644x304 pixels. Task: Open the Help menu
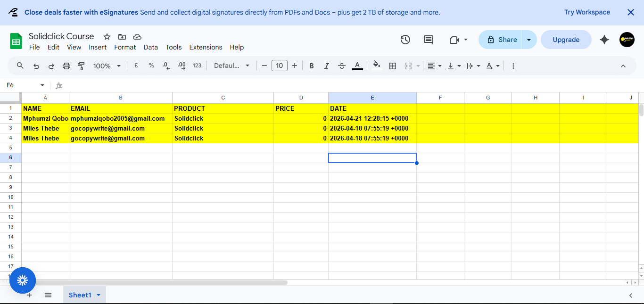[x=237, y=47]
